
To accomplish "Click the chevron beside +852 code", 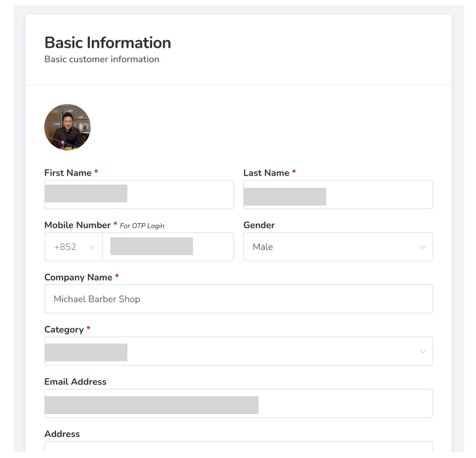I will (92, 247).
